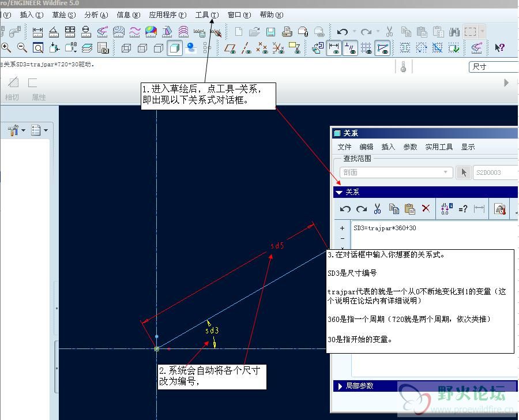The image size is (519, 420).
Task: Select shaded display mode
Action: [174, 48]
